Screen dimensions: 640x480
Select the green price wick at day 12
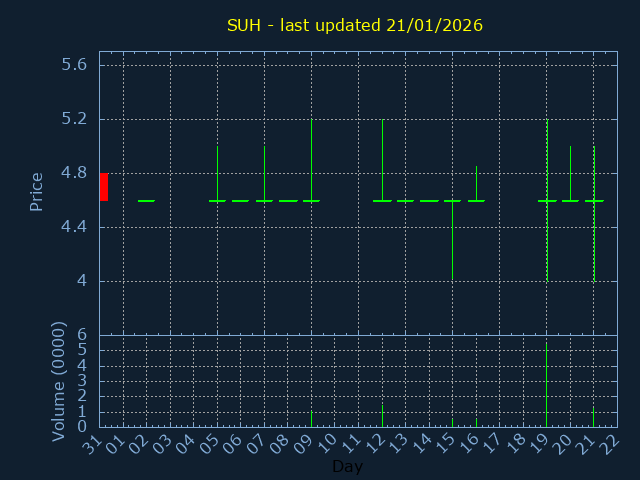pyautogui.click(x=382, y=160)
